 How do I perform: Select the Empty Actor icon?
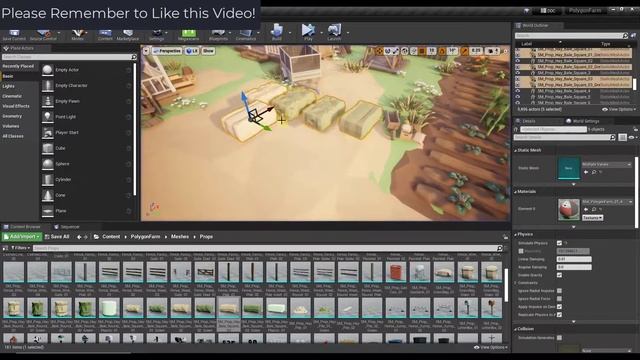pyautogui.click(x=48, y=70)
